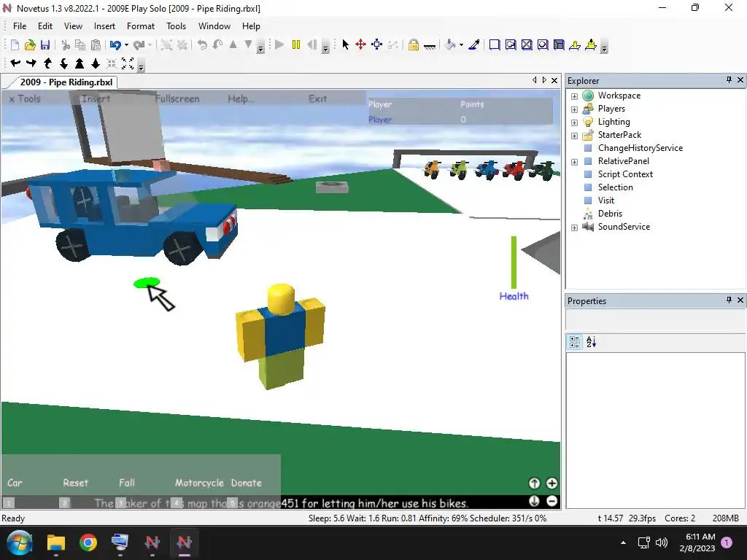Open the Undo history dropdown arrow
Screen dimensions: 747x560
click(126, 45)
